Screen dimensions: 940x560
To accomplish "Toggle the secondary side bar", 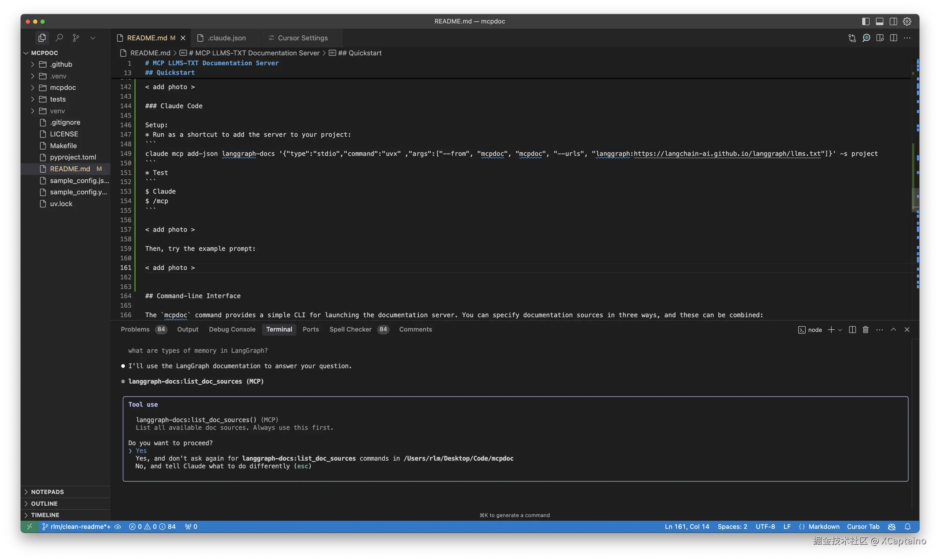I will pos(893,21).
